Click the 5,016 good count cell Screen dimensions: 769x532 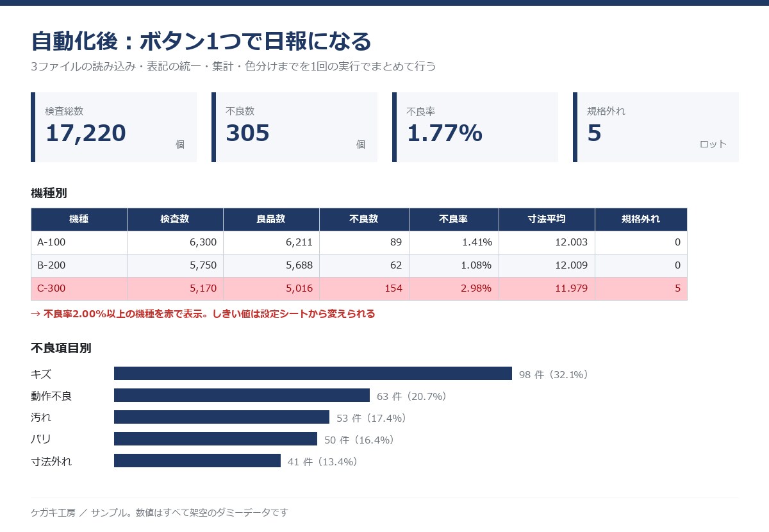click(x=271, y=288)
